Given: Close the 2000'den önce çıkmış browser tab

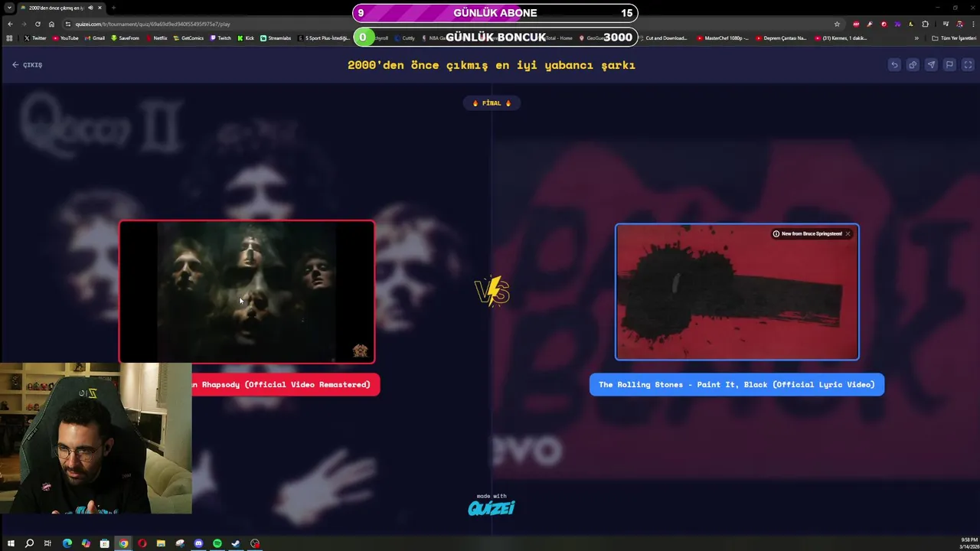Looking at the screenshot, I should 100,8.
